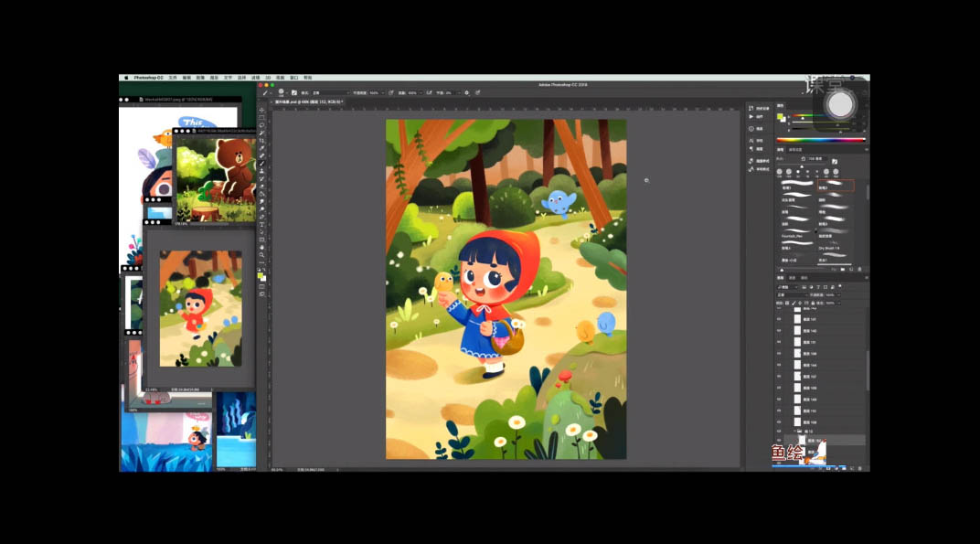The width and height of the screenshot is (980, 544).
Task: Toggle layer filtering switch in Layers panel
Action: [x=841, y=287]
